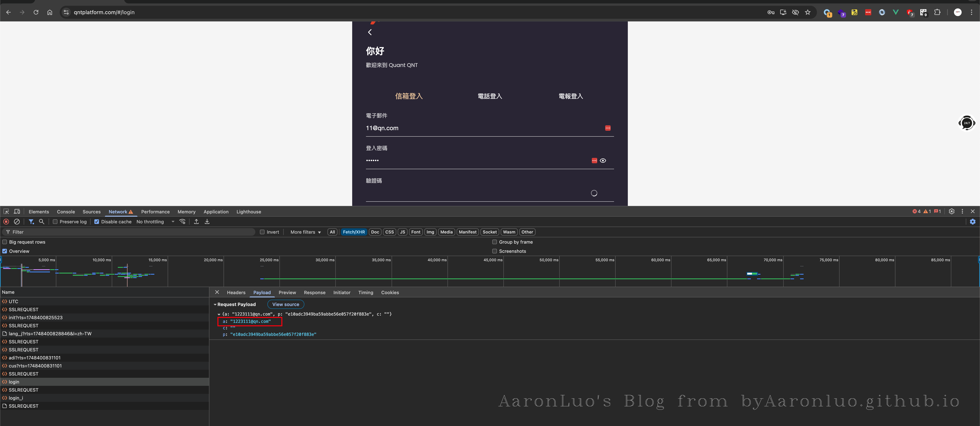The image size is (980, 426).
Task: Show password with the eye icon
Action: 603,161
